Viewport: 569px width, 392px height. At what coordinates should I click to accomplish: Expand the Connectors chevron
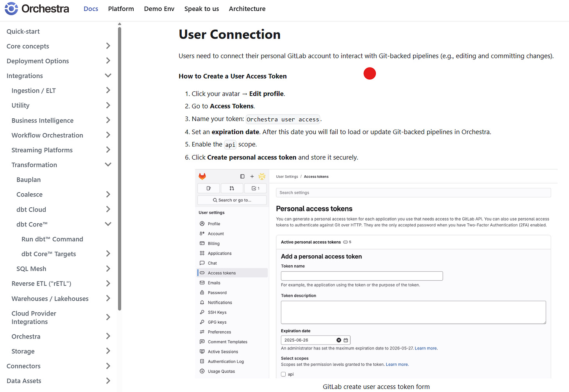[108, 366]
